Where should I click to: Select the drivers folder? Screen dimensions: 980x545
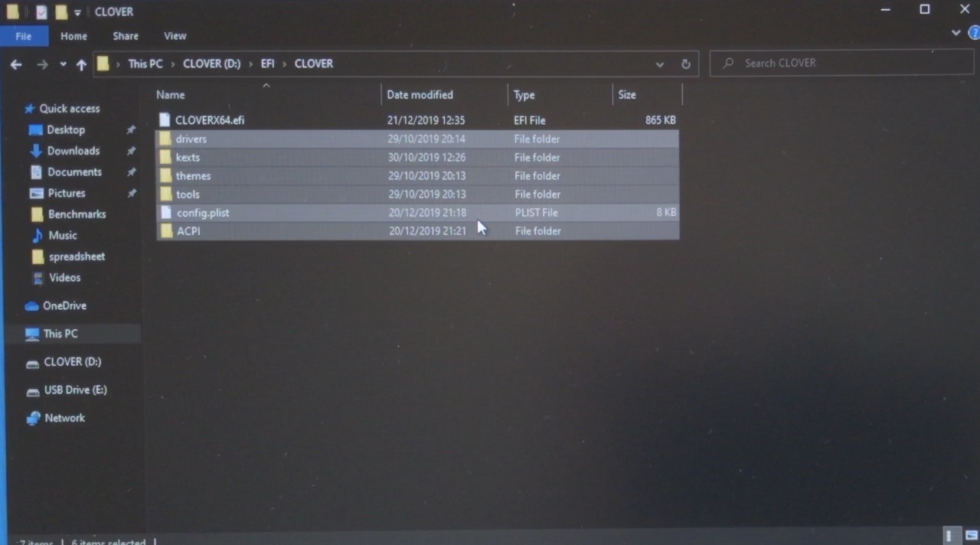click(417, 139)
